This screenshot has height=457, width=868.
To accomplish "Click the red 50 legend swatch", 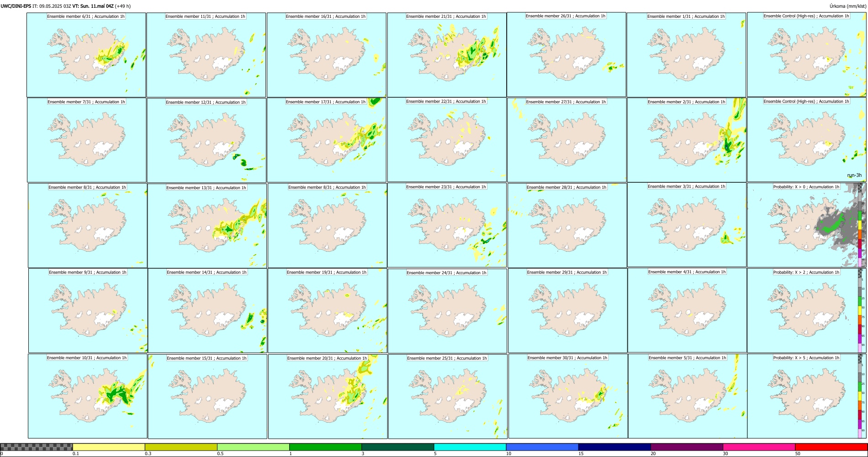I will (x=831, y=447).
